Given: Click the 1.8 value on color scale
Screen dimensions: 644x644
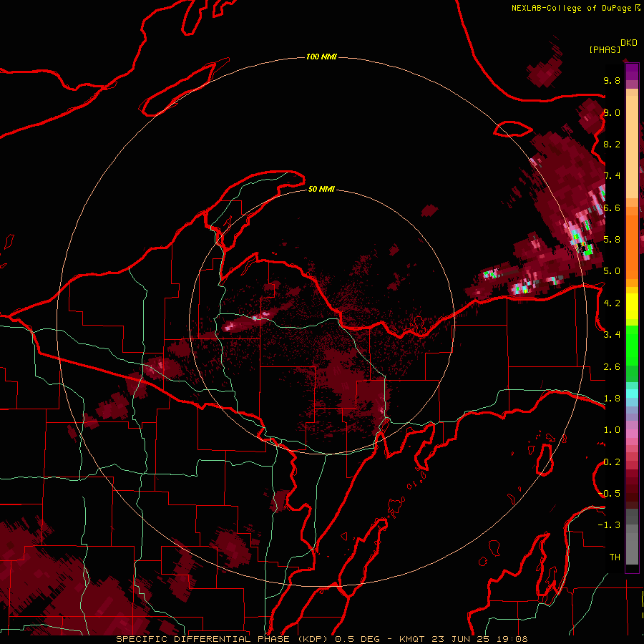Looking at the screenshot, I should pos(612,399).
